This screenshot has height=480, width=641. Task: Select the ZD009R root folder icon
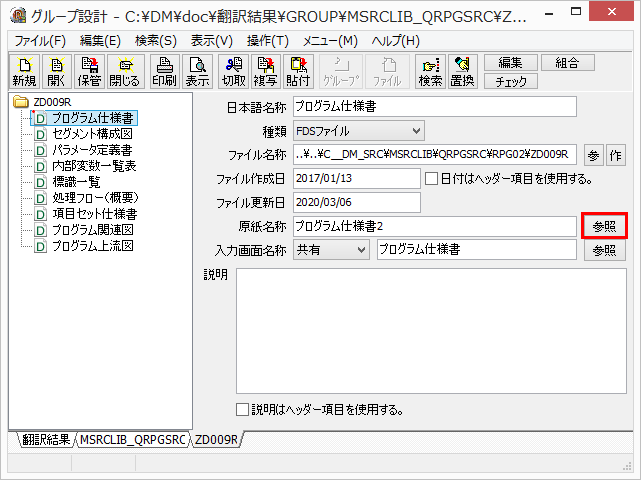[x=20, y=102]
